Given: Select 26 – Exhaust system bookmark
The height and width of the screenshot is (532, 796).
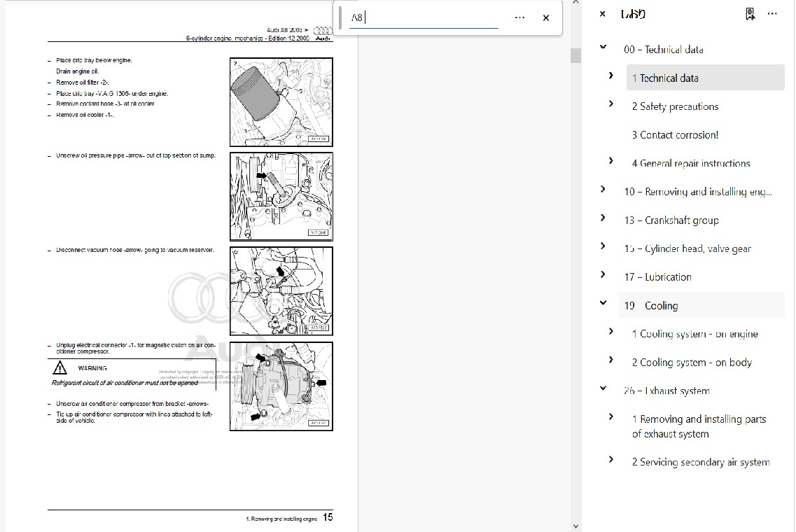Looking at the screenshot, I should coord(666,391).
